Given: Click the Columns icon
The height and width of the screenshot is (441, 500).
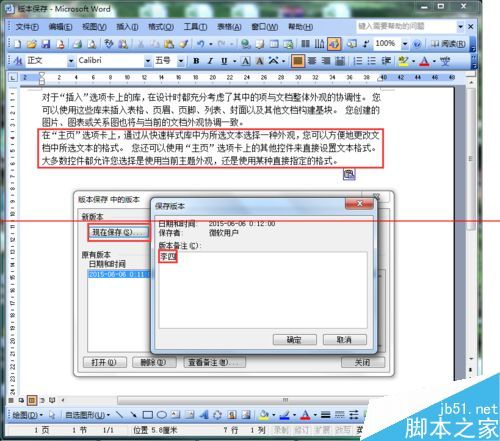Looking at the screenshot, I should [x=305, y=44].
